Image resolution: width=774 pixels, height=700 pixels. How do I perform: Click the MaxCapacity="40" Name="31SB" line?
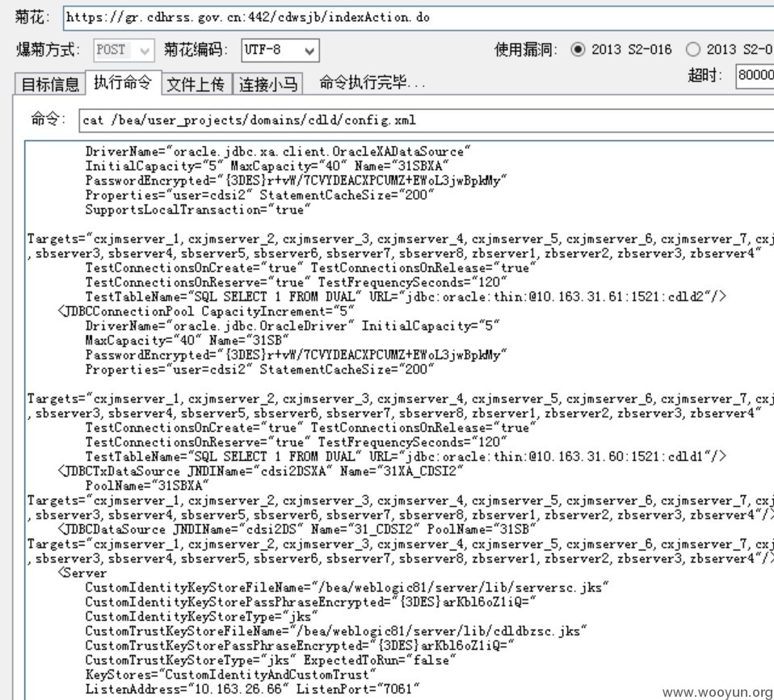(187, 341)
